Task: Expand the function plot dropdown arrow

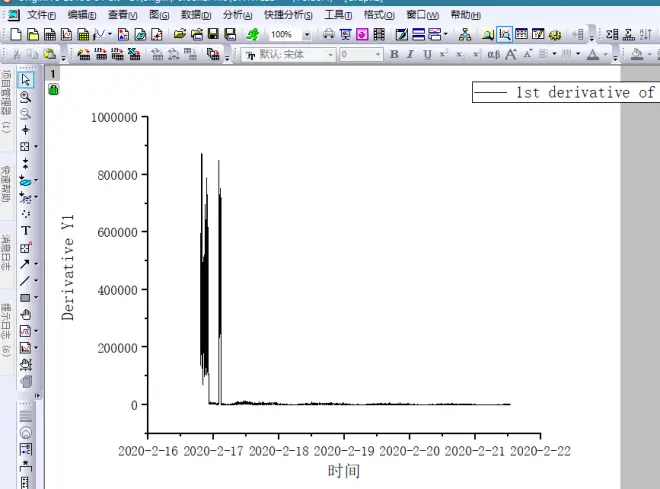Action: 110,34
